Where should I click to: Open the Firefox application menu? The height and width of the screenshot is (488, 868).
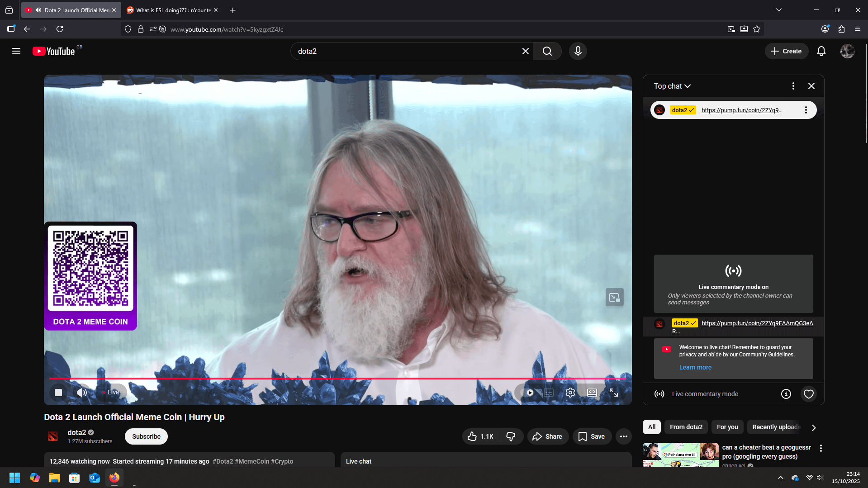click(x=858, y=29)
